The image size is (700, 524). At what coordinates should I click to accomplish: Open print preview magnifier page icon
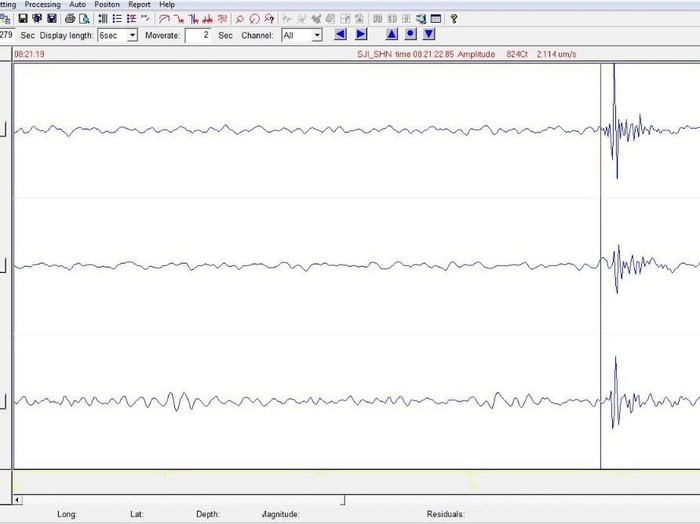point(84,19)
